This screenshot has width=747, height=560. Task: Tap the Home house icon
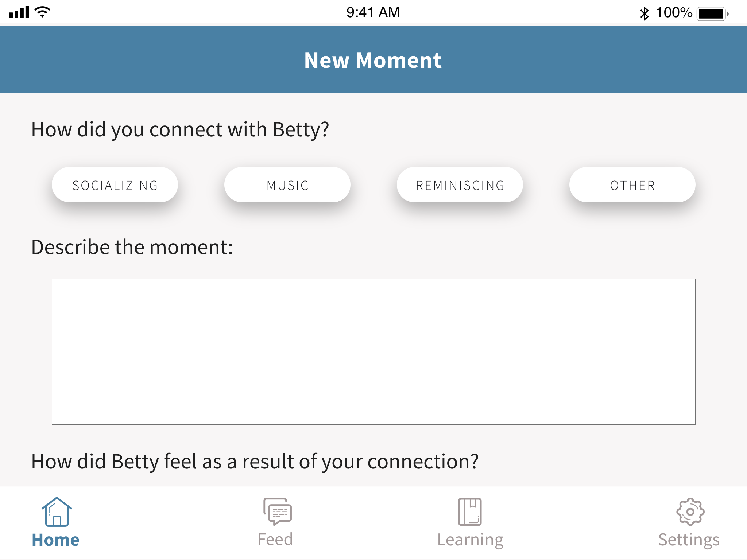click(57, 512)
